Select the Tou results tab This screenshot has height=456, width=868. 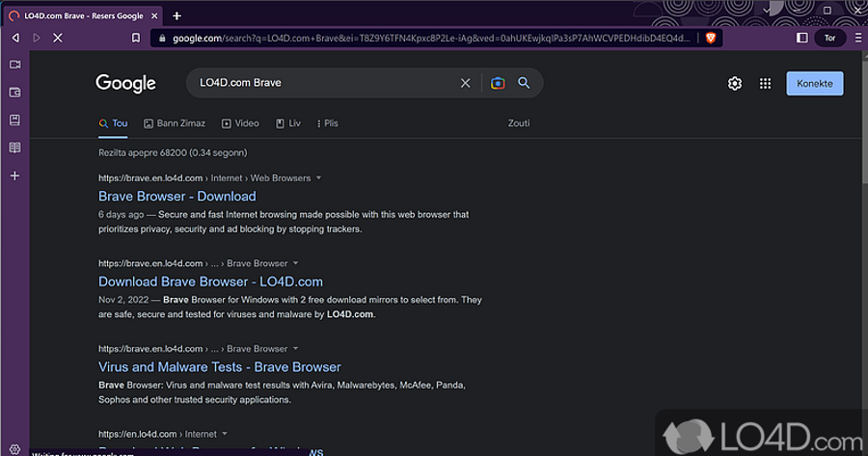pos(114,123)
